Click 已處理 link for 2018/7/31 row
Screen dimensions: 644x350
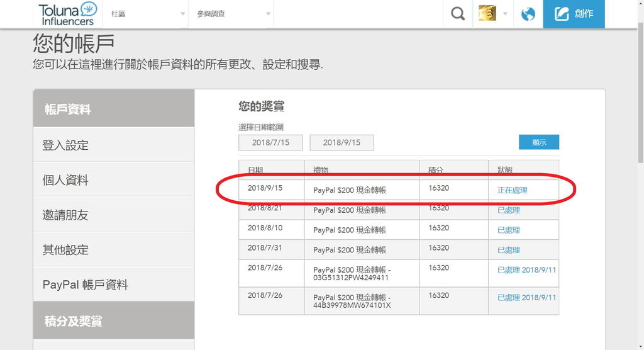pos(508,250)
